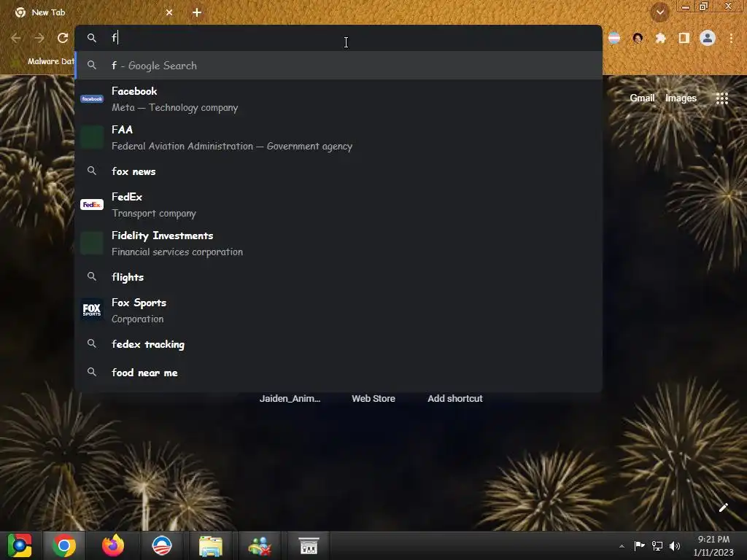Open the Extensions puzzle icon
Viewport: 747px width, 560px height.
(660, 38)
